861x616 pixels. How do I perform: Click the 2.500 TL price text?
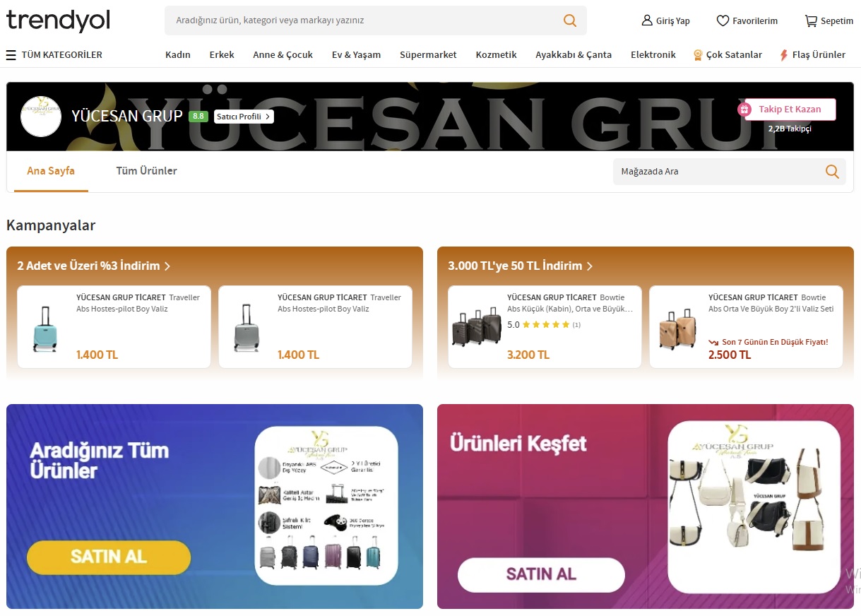tap(730, 355)
